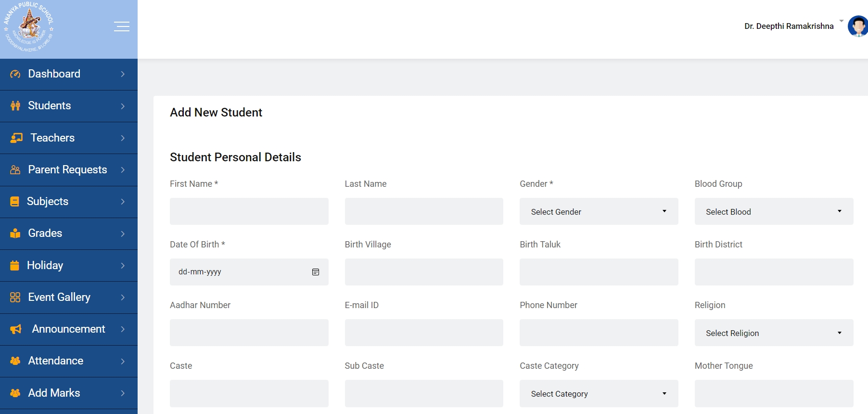Open the Subjects menu item

click(x=69, y=202)
